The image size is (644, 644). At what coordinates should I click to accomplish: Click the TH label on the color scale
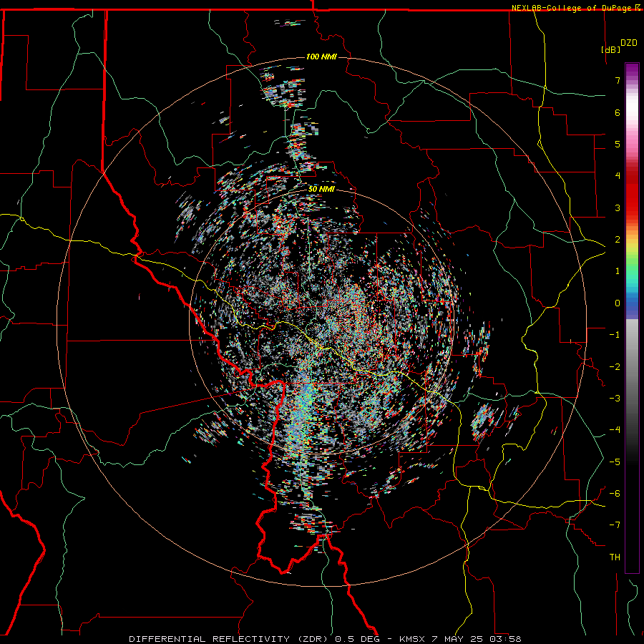(615, 557)
